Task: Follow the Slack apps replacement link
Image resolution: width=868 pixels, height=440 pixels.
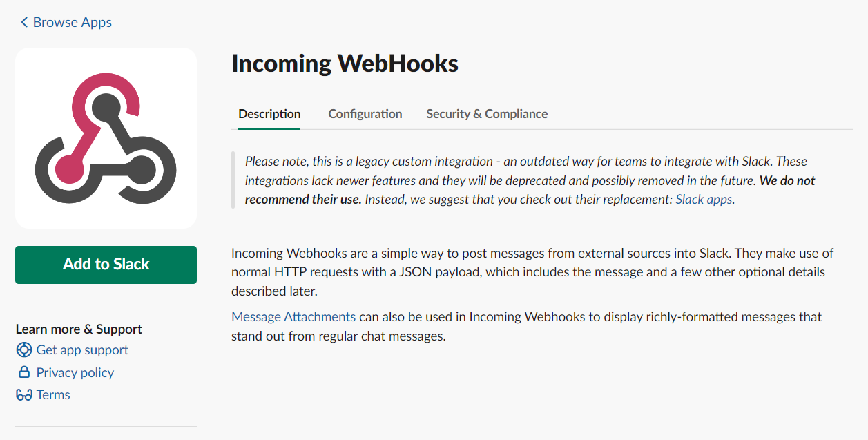Action: click(704, 200)
